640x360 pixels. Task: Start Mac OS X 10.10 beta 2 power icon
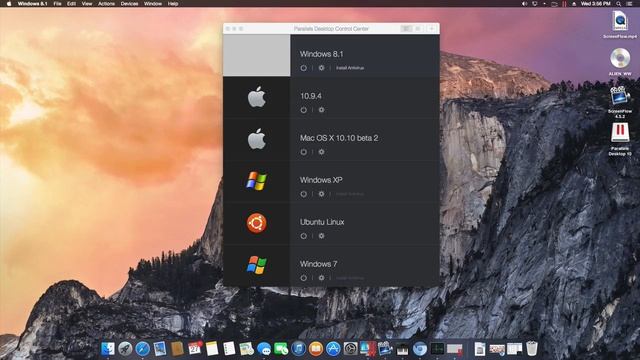(x=303, y=152)
